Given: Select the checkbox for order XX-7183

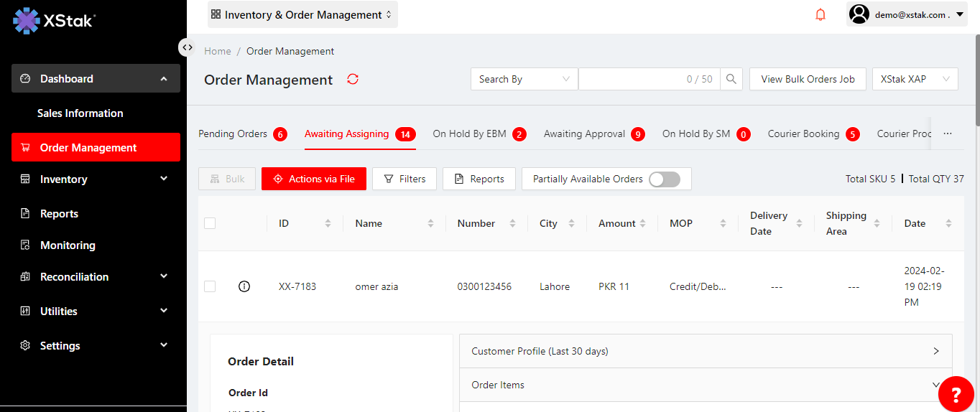Looking at the screenshot, I should [210, 286].
